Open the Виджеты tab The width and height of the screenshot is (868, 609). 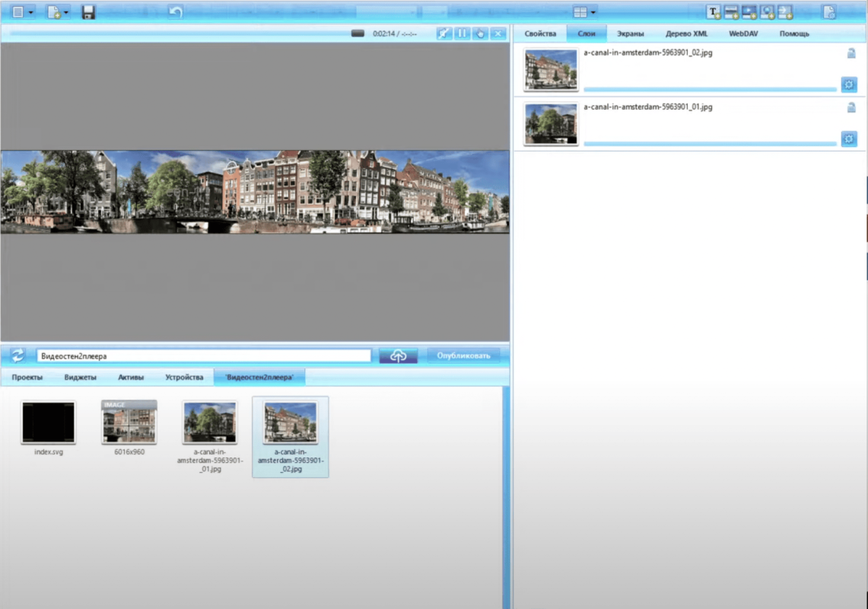[80, 378]
